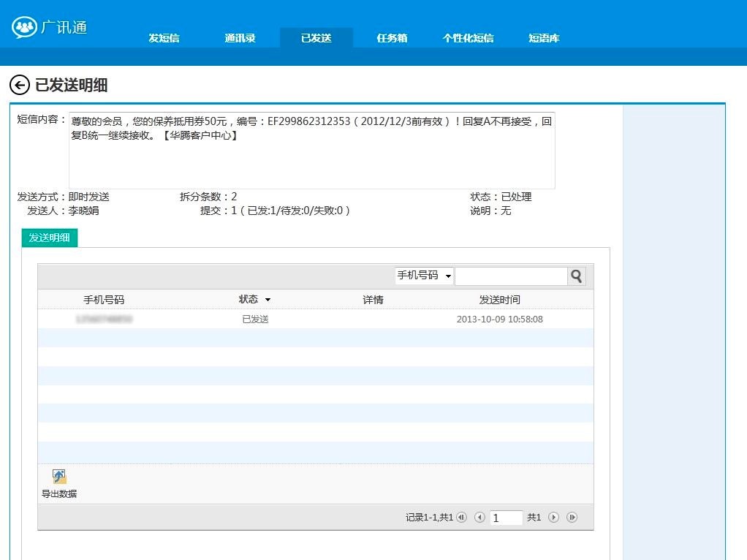This screenshot has width=747, height=560.
Task: Go to next page of records
Action: tap(553, 518)
